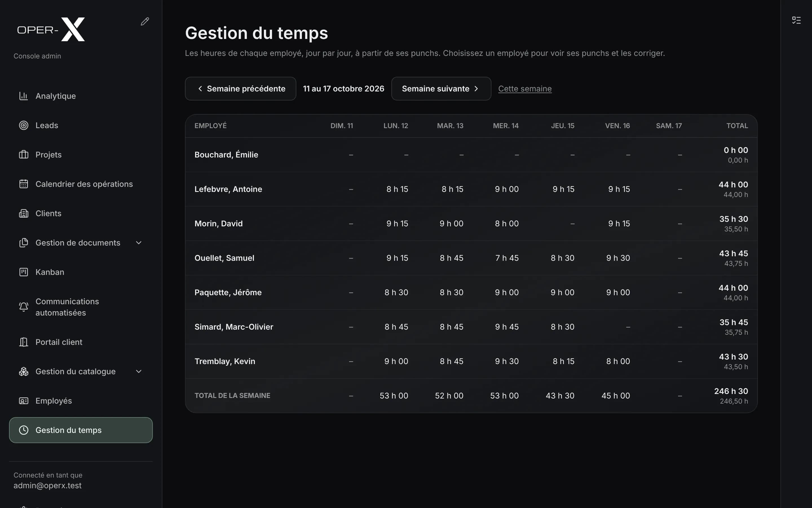This screenshot has height=508, width=812.
Task: Go to Semaine suivante
Action: [441, 89]
